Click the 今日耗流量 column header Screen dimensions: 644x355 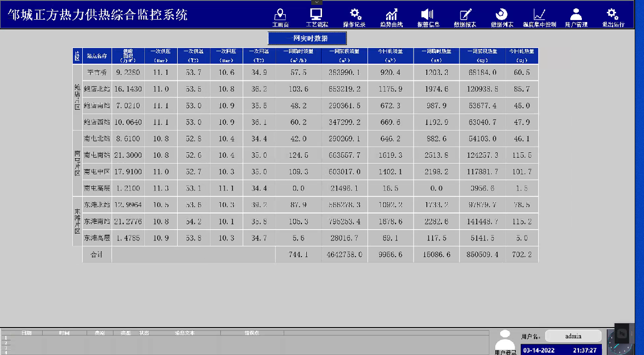pos(391,56)
